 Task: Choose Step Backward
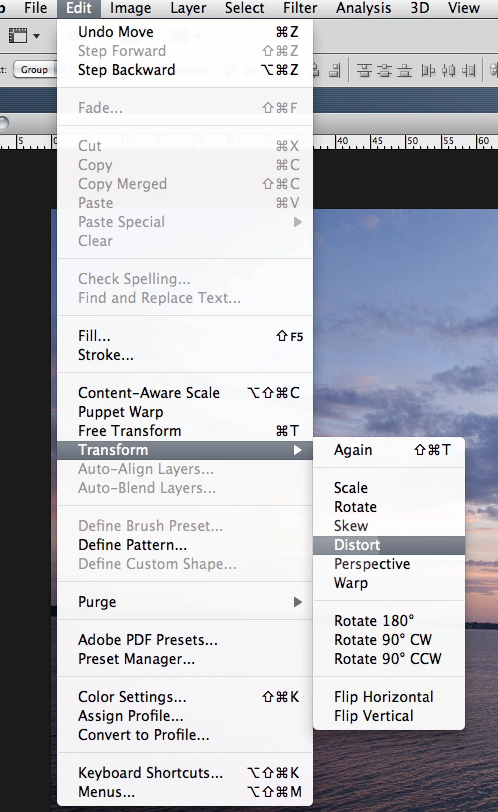[185, 70]
